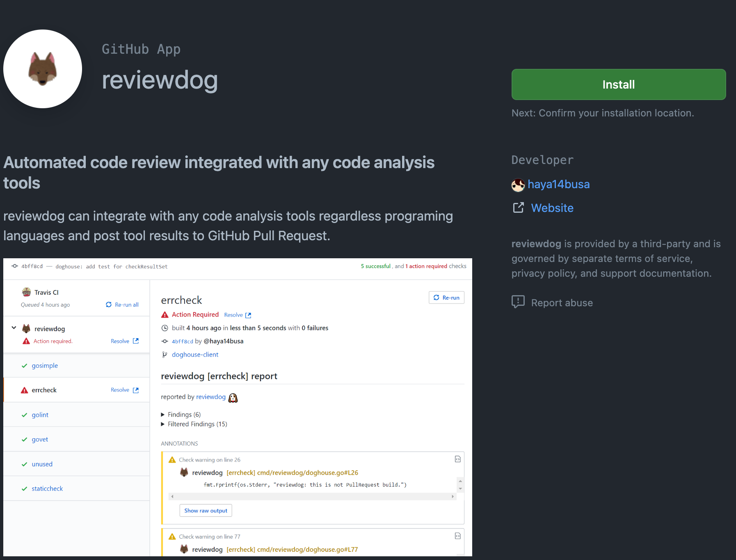
Task: Click scroll right arrow in annotation code box
Action: [453, 496]
